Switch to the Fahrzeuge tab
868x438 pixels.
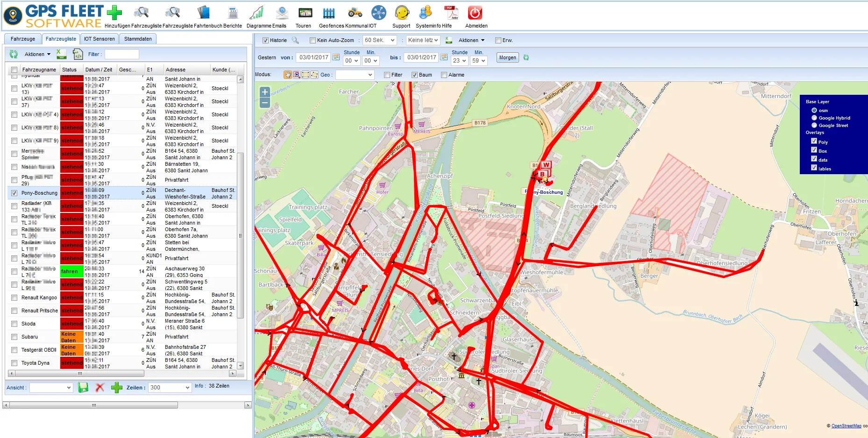click(23, 39)
